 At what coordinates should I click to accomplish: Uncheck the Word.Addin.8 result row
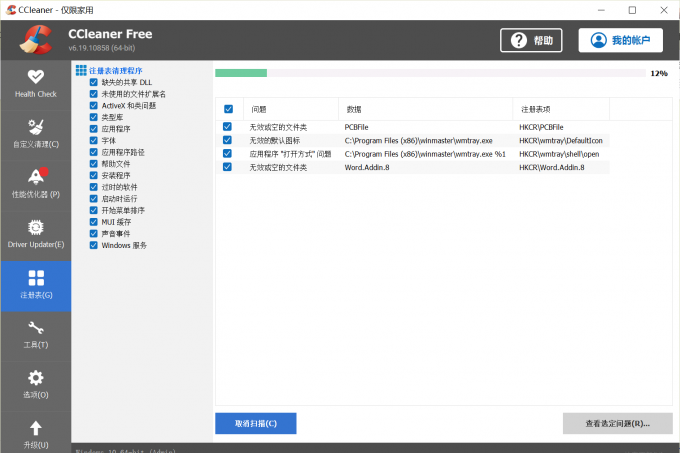click(x=227, y=167)
